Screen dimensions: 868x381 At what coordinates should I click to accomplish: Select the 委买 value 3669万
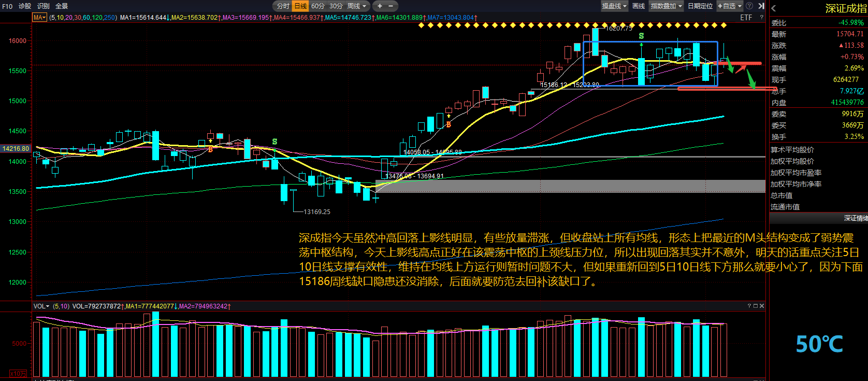coord(852,125)
